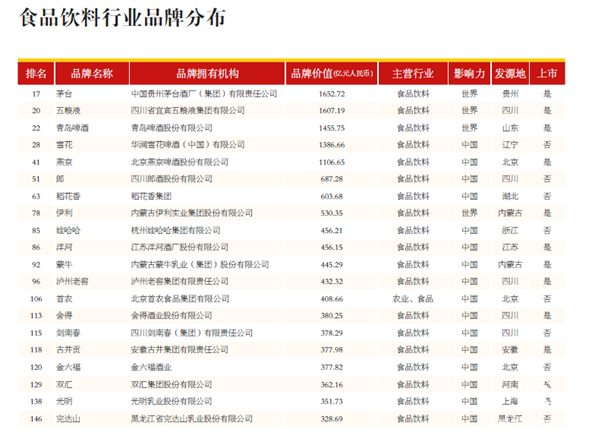Select the 上市 column header
This screenshot has width=589, height=448.
(547, 73)
